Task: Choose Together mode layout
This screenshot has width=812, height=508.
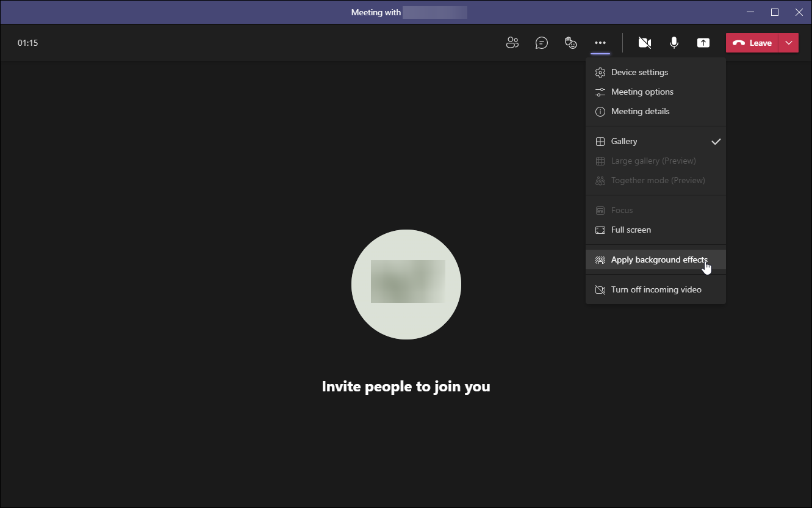Action: (x=658, y=180)
